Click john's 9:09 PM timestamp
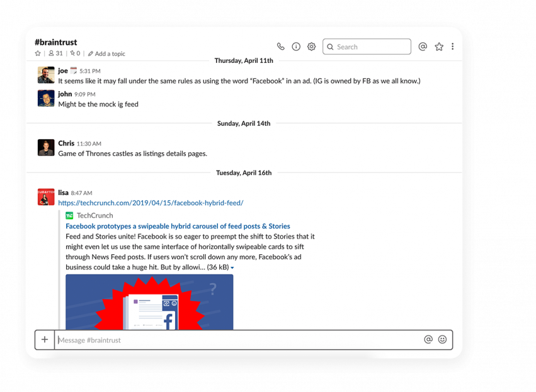536x392 pixels. (x=85, y=94)
